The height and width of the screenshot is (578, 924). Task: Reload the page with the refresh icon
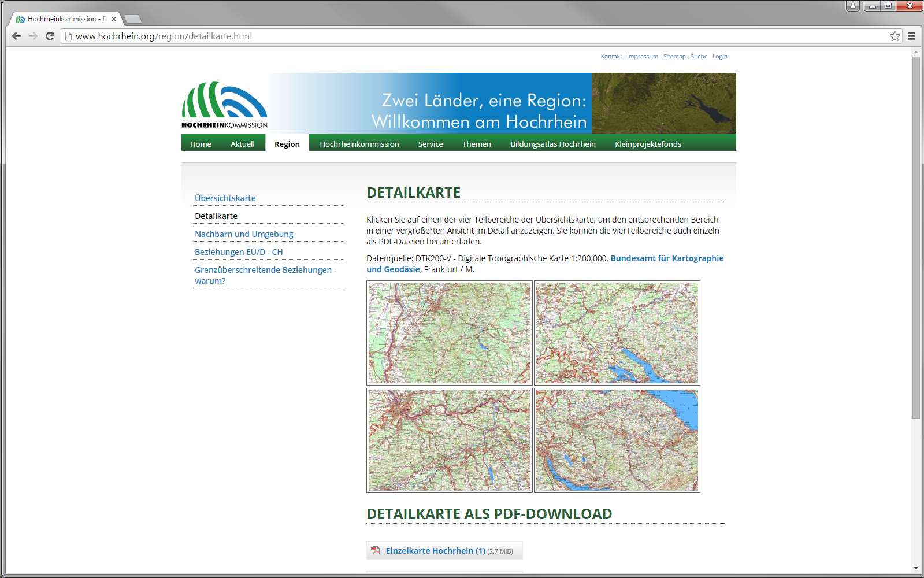click(50, 36)
